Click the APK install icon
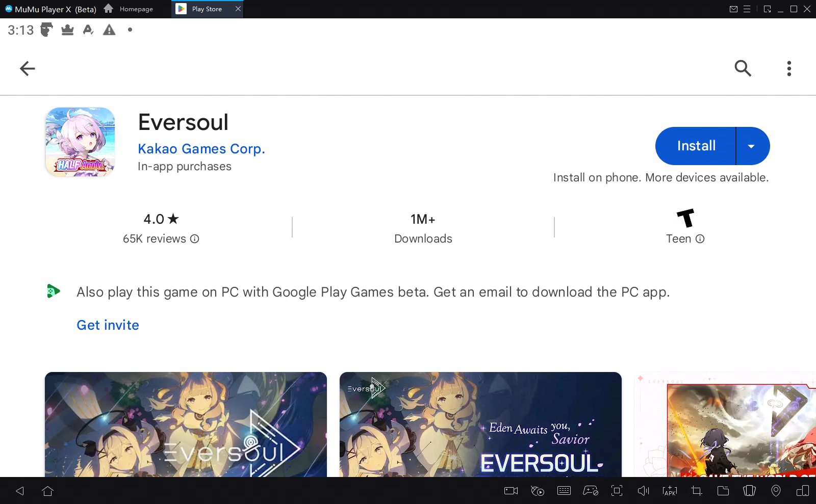 click(669, 491)
